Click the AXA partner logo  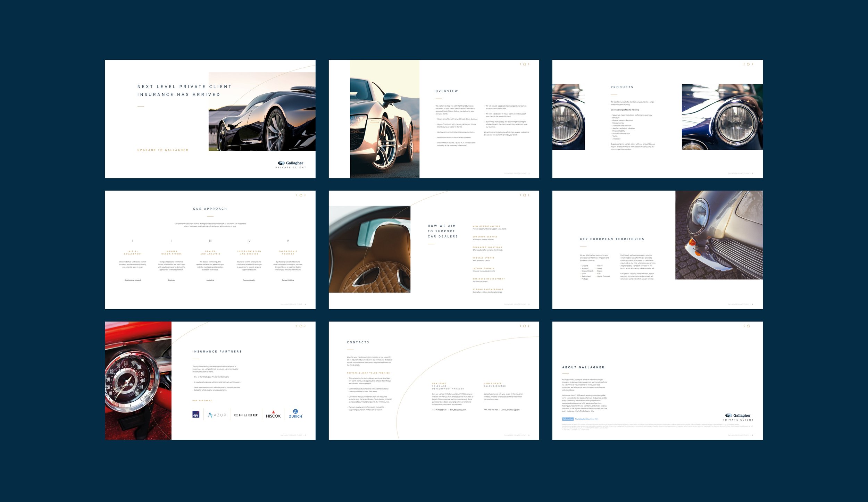click(196, 415)
